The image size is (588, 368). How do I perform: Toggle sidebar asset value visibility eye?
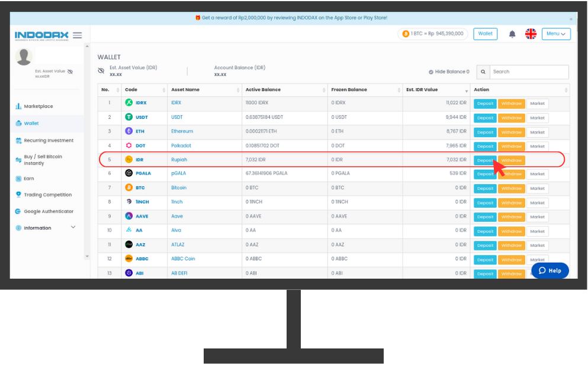70,72
